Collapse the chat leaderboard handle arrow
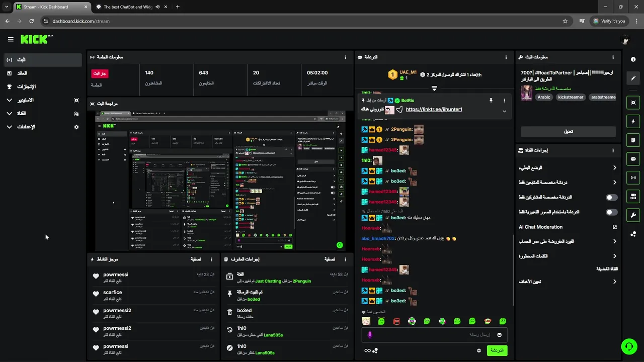The height and width of the screenshot is (362, 644). (434, 88)
